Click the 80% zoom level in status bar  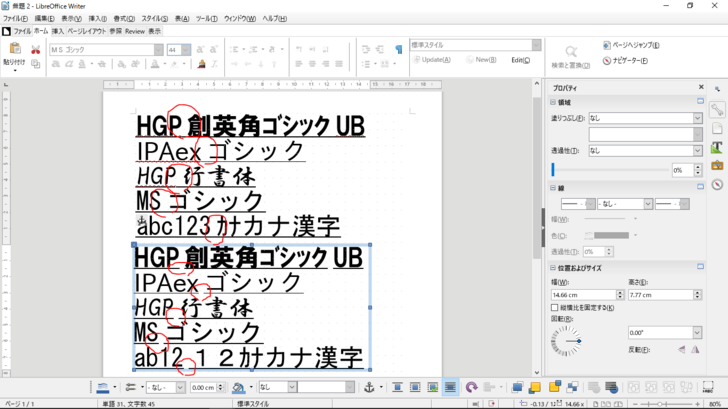coord(715,404)
